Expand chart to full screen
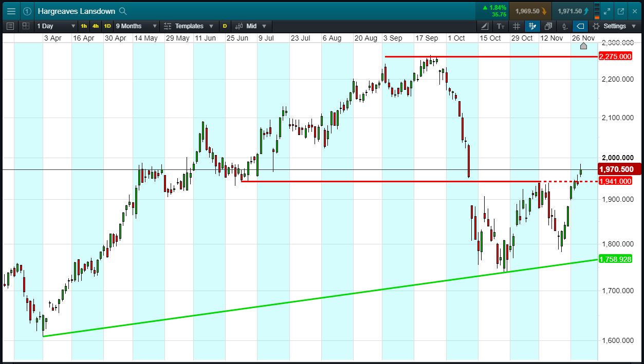644x364 pixels. 607,11
